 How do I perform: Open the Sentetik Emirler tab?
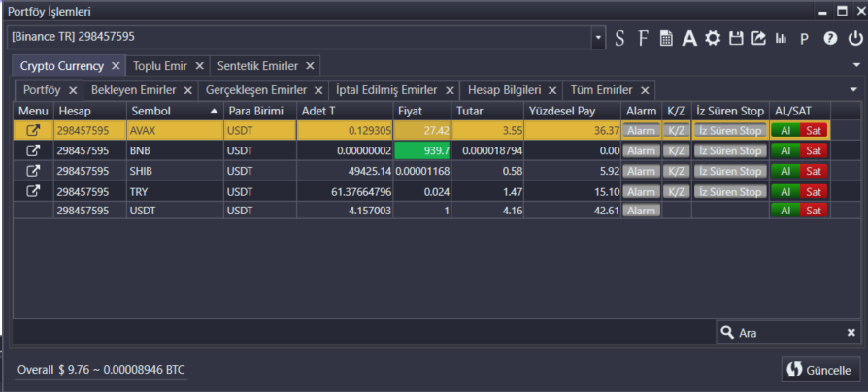coord(258,66)
